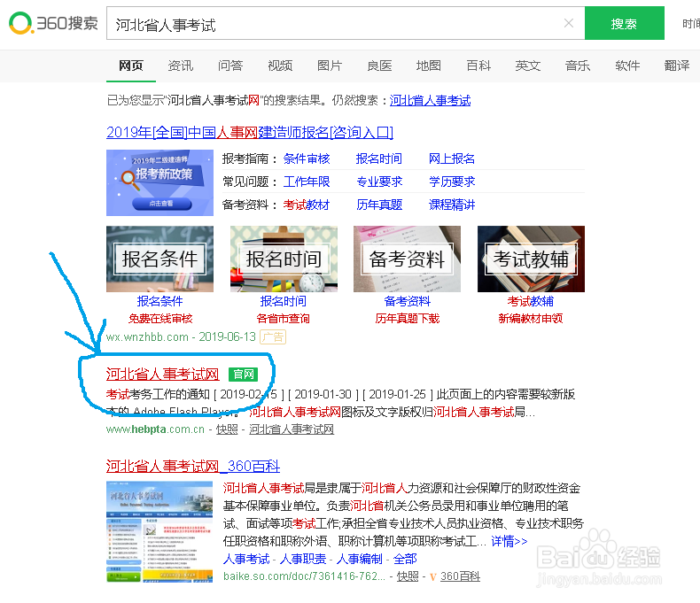Switch to the 良医 tab

click(x=379, y=66)
